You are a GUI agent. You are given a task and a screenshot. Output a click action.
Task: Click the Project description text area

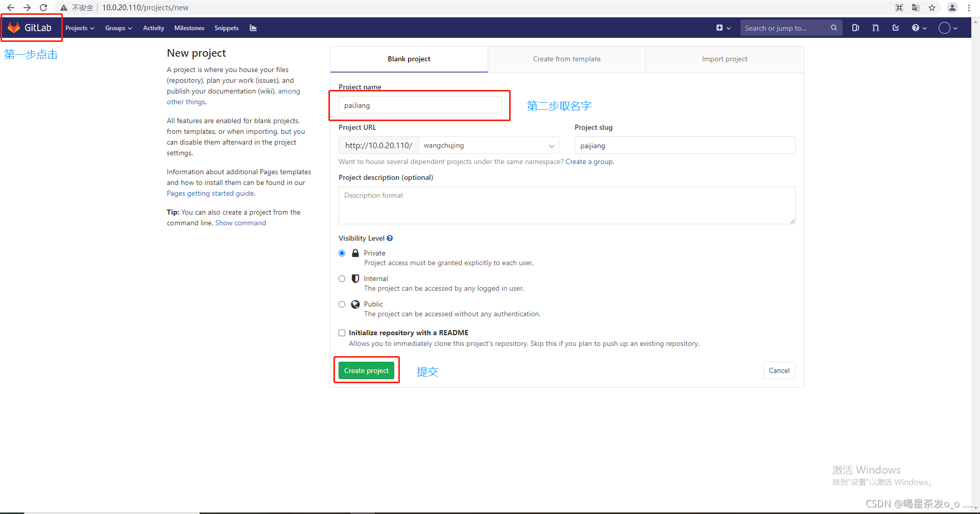[567, 205]
